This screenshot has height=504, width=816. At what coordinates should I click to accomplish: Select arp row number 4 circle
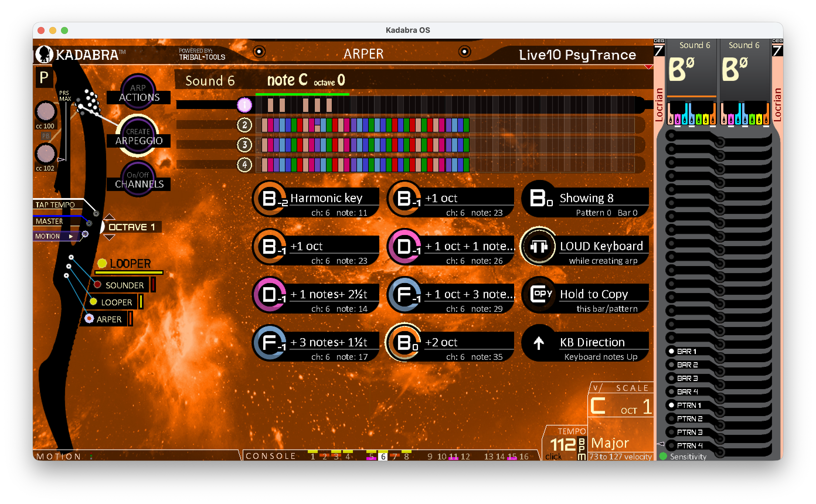click(245, 165)
